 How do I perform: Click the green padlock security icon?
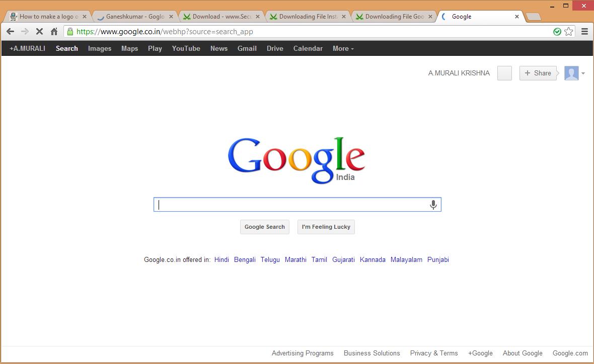(x=70, y=32)
